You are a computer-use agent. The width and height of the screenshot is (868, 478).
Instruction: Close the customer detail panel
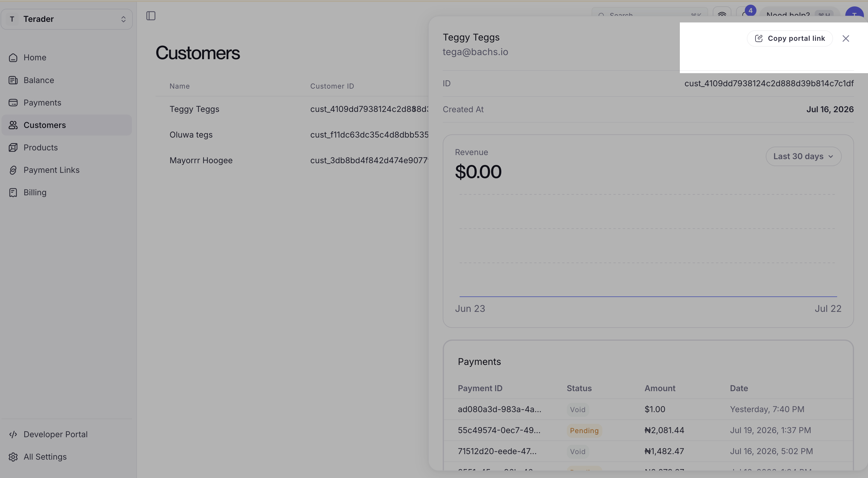pyautogui.click(x=845, y=38)
